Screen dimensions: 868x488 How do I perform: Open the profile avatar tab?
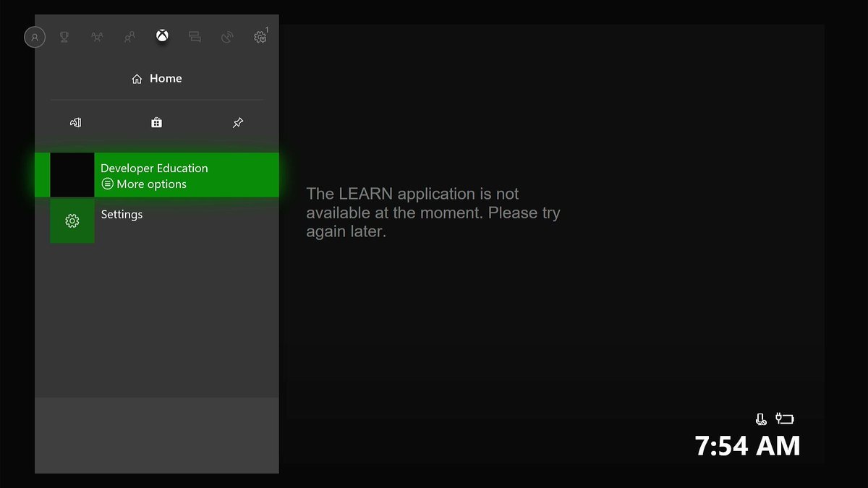(35, 37)
